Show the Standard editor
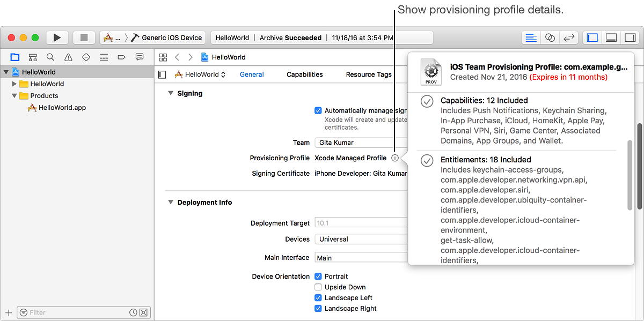 pos(531,38)
